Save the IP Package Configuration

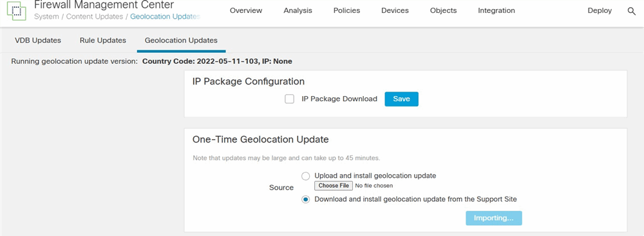pos(401,99)
